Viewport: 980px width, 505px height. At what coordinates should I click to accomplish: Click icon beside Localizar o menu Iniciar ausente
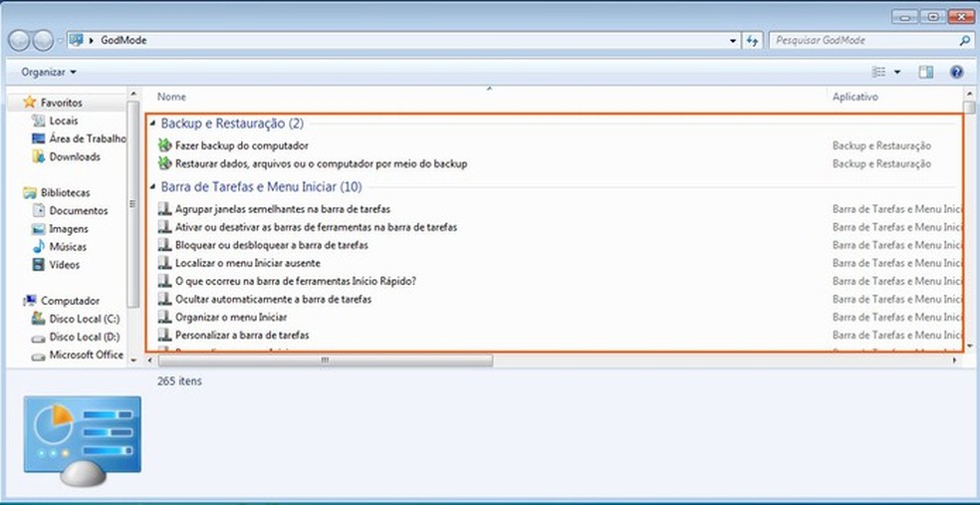[x=164, y=263]
